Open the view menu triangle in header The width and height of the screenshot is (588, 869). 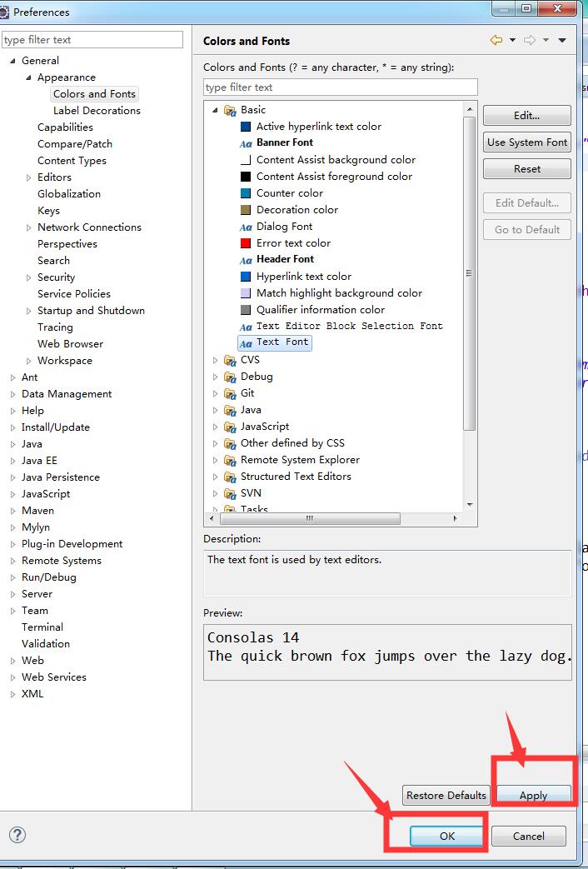click(562, 40)
